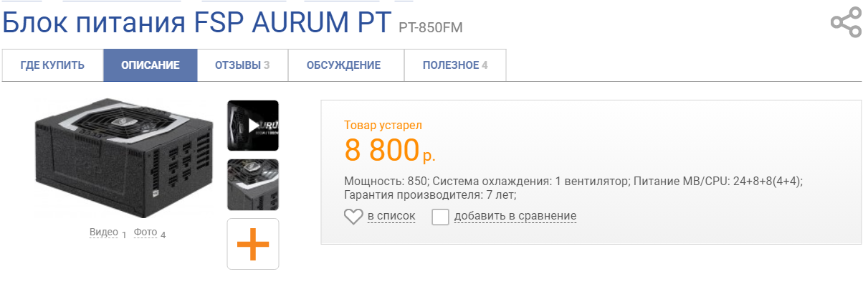868x287 pixels.
Task: Switch to the 'ОТЗЫВЫ' tab
Action: pyautogui.click(x=242, y=65)
